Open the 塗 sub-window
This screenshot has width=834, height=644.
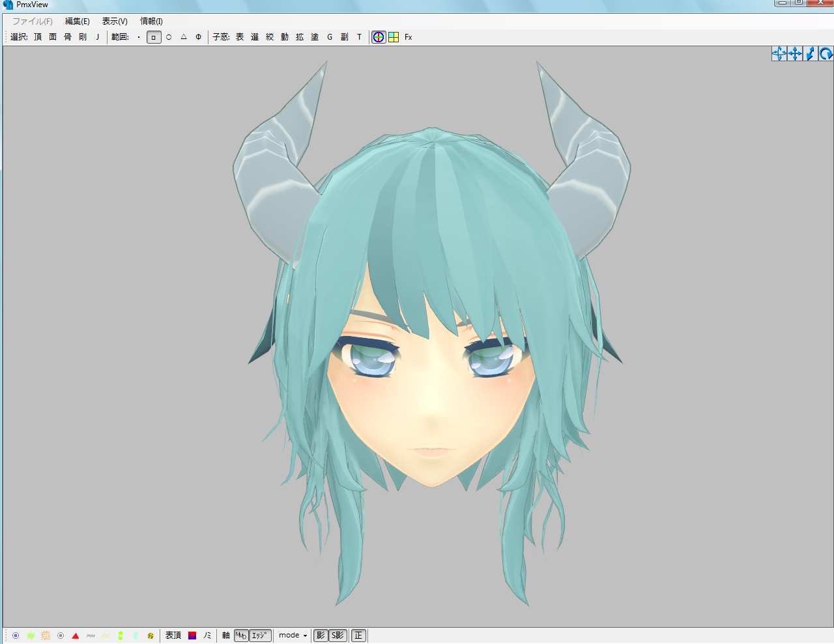315,37
